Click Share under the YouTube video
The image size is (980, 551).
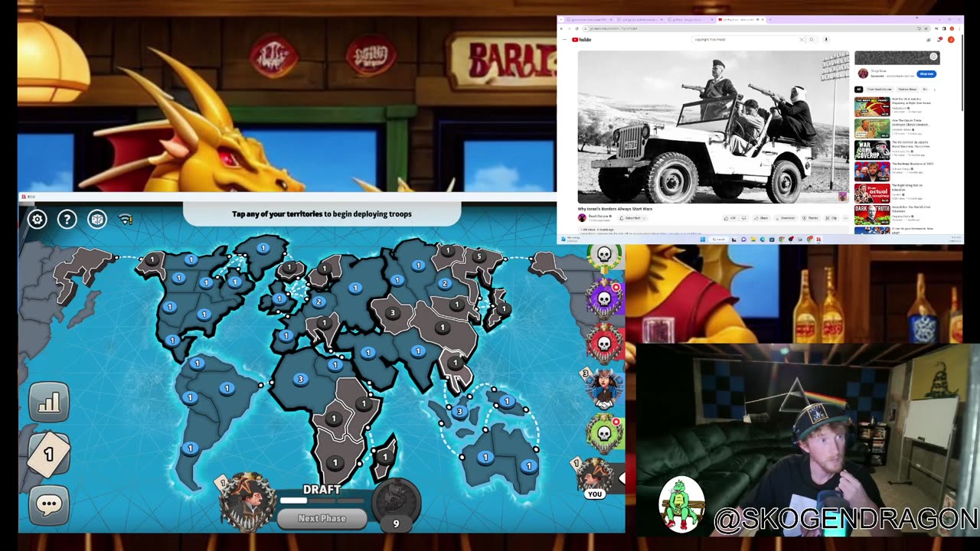763,218
